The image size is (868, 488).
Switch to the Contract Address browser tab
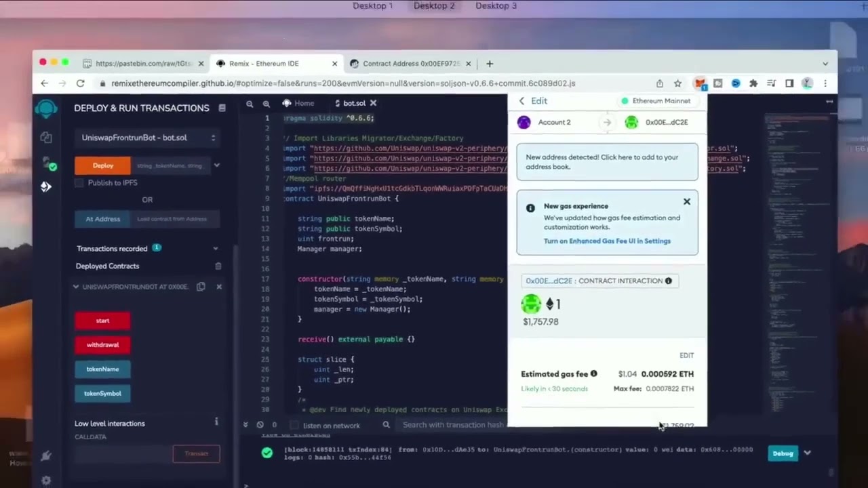coord(412,64)
